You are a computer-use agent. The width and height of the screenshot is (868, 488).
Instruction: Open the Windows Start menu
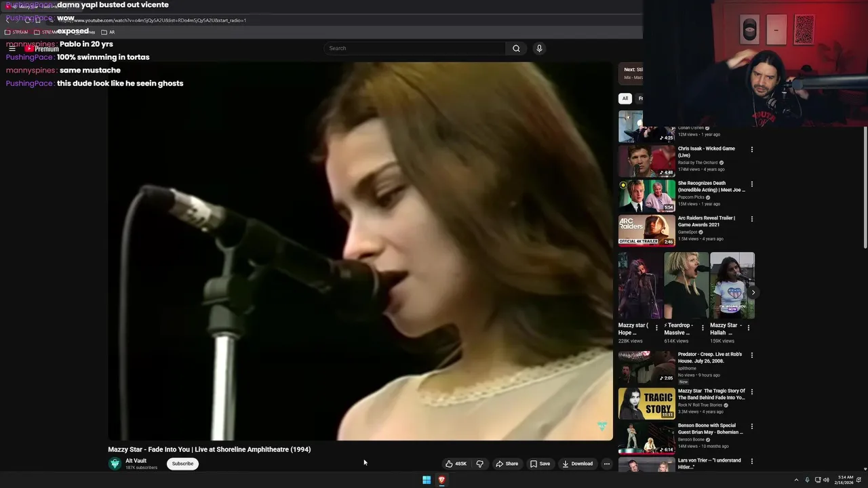427,480
